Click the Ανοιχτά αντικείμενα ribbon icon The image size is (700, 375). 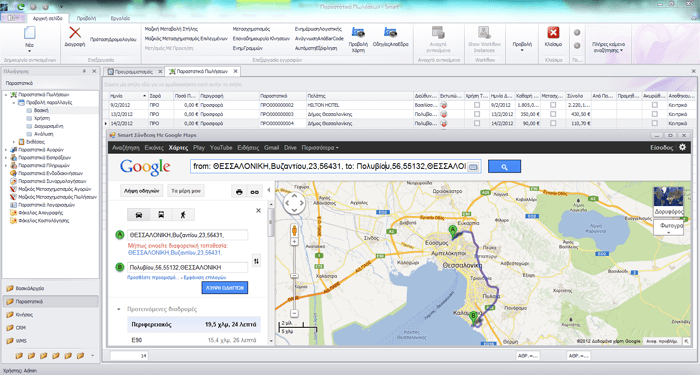438,33
